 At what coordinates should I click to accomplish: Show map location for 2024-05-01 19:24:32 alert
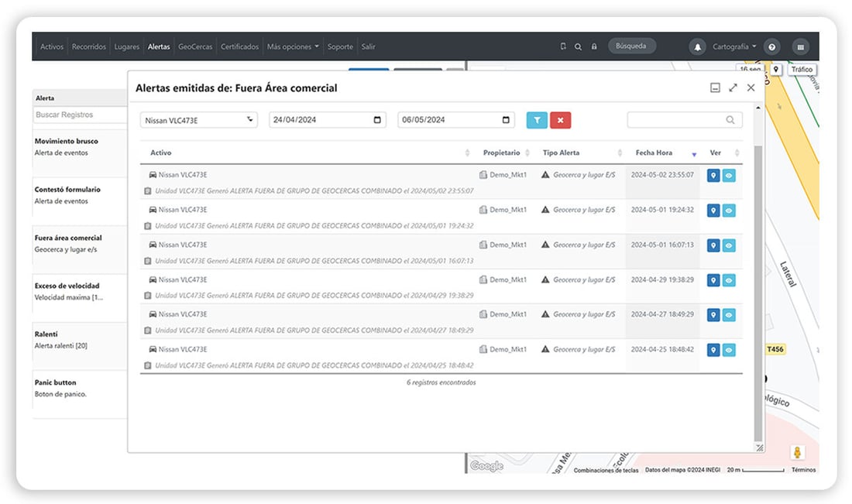(x=713, y=211)
